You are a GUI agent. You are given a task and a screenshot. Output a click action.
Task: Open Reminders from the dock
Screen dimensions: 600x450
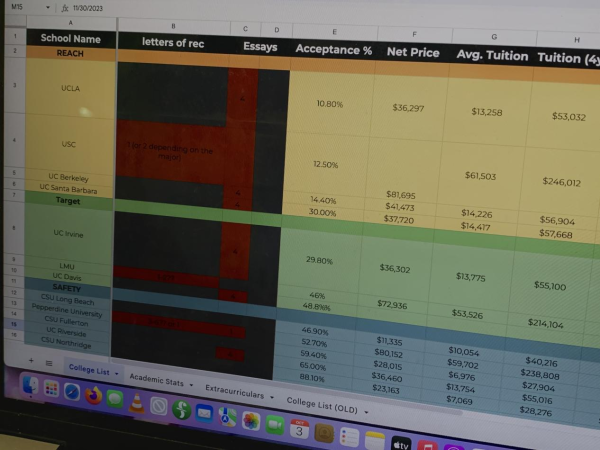349,437
